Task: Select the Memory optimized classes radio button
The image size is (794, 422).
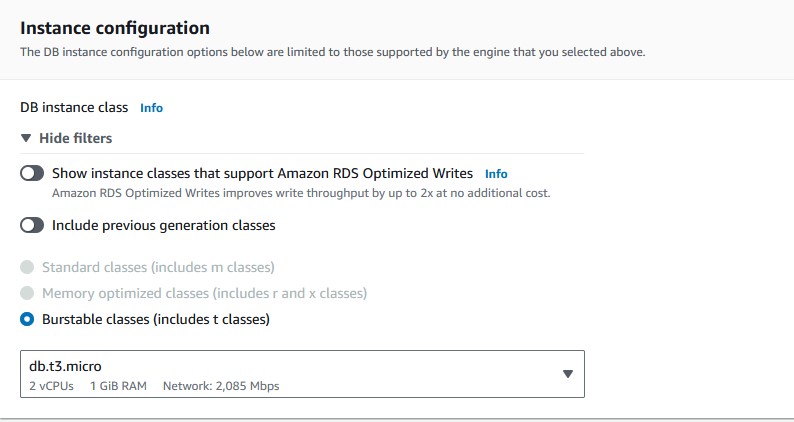Action: pos(27,293)
